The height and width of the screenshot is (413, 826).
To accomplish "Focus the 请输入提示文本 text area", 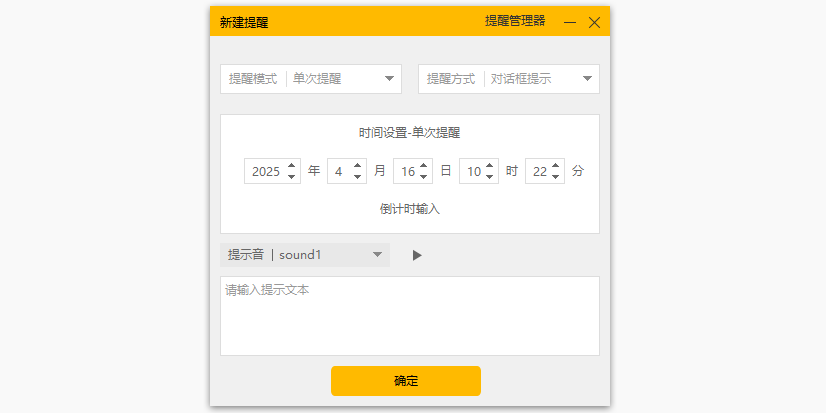I will (x=410, y=316).
